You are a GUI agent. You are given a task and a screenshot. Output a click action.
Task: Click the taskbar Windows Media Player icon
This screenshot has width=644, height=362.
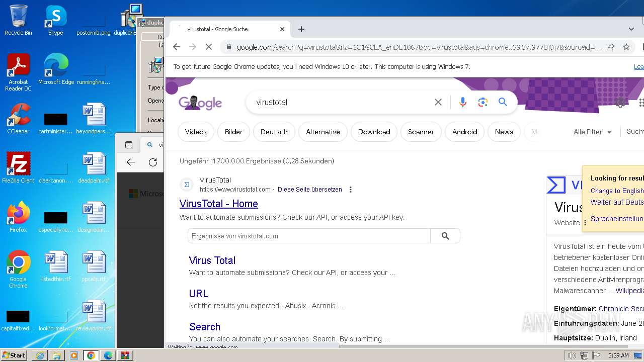coord(74,355)
